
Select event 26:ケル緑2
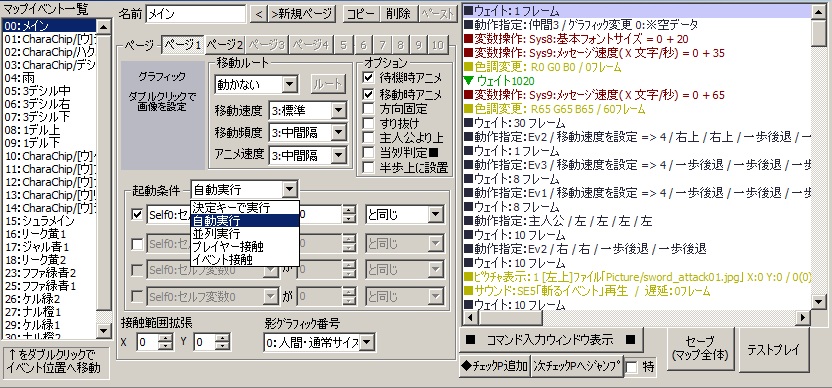click(49, 299)
